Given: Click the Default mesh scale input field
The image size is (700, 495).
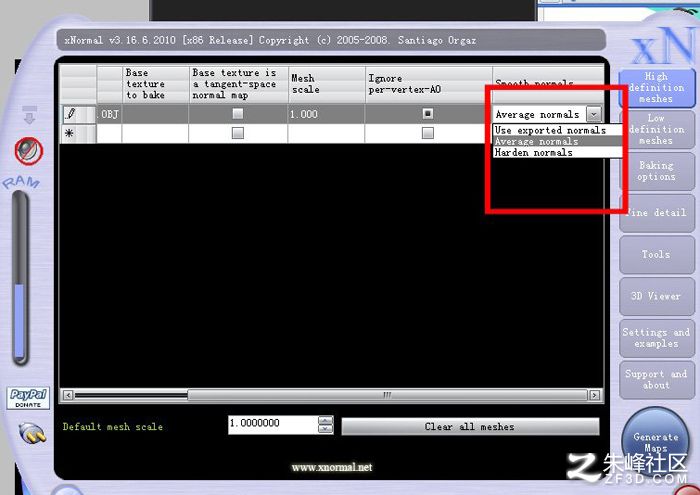Looking at the screenshot, I should tap(273, 424).
